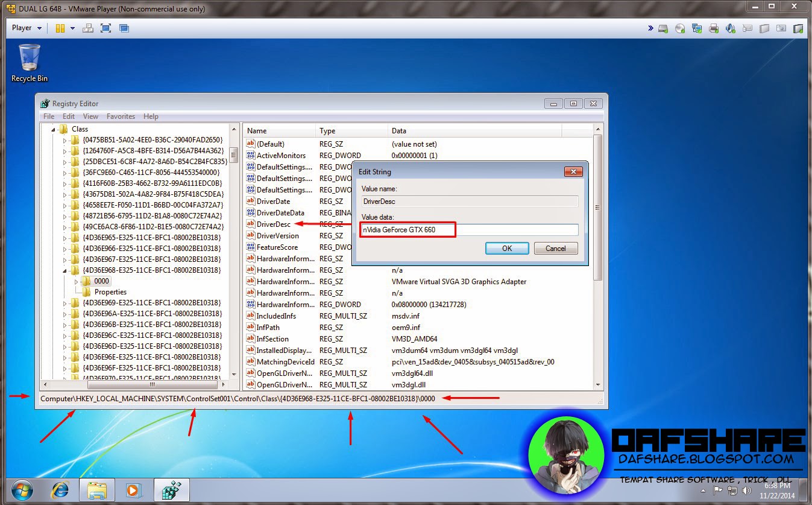Click the yellow Pause virtual machine icon
This screenshot has height=505, width=812.
point(60,28)
